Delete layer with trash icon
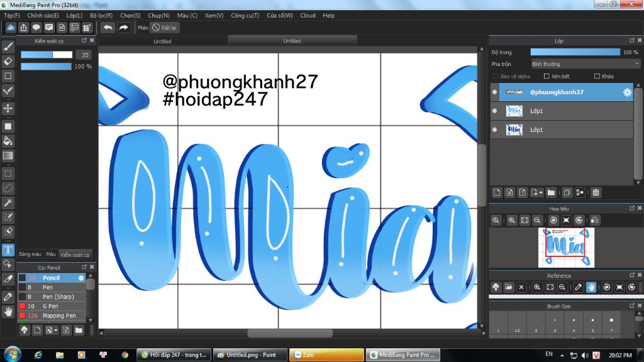The image size is (644, 362). click(x=596, y=192)
